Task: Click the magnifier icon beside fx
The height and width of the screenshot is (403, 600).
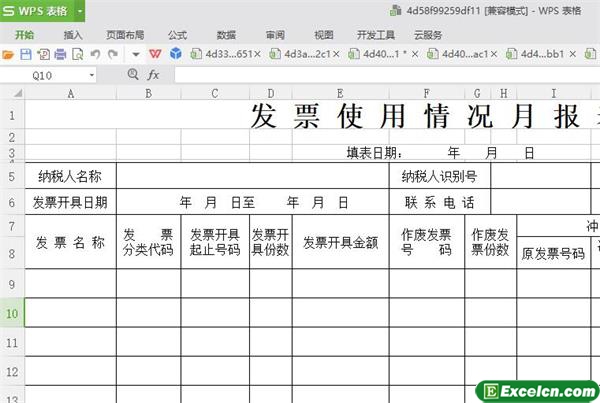Action: pyautogui.click(x=133, y=75)
